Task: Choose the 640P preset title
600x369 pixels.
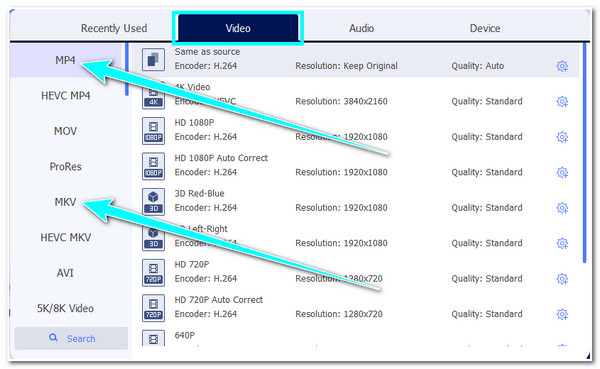Action: pos(185,335)
